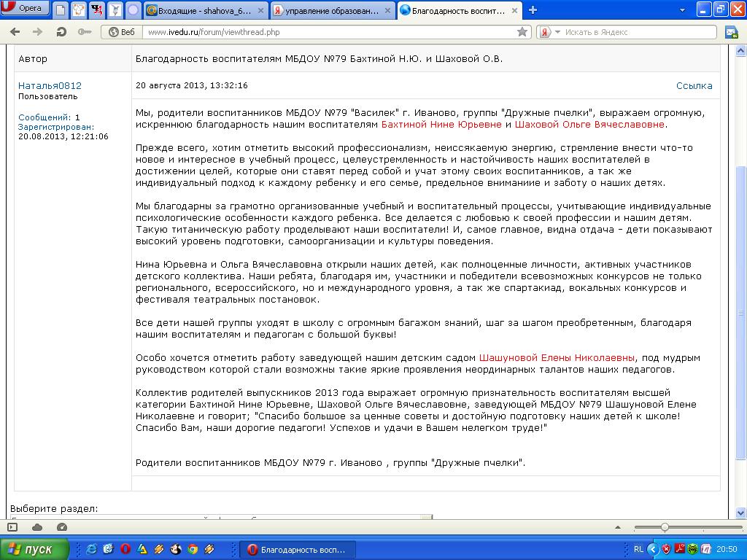Viewport: 747px width, 560px height.
Task: Click the thread title Благодарность воспитателям МБДОУ №79
Action: 320,59
